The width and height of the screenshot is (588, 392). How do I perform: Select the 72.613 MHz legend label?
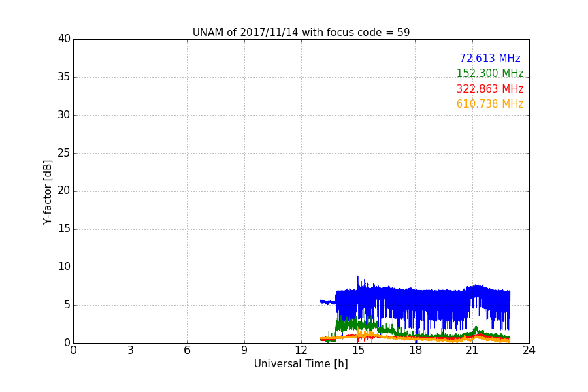pos(490,58)
